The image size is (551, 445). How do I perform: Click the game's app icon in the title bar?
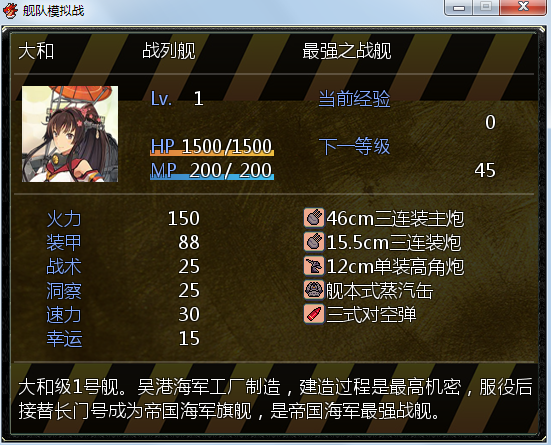coord(10,10)
